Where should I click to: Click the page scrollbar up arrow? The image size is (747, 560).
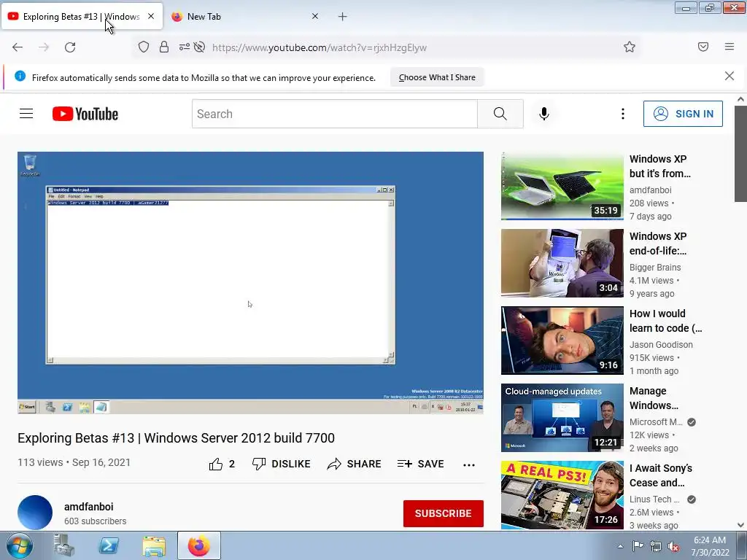coord(740,99)
